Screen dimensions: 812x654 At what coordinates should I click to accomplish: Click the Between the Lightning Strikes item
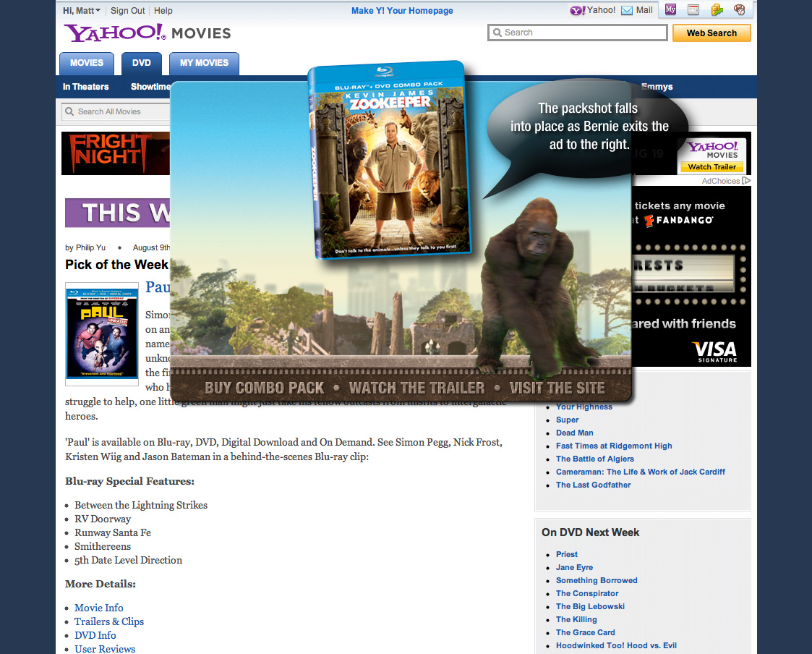pyautogui.click(x=141, y=505)
